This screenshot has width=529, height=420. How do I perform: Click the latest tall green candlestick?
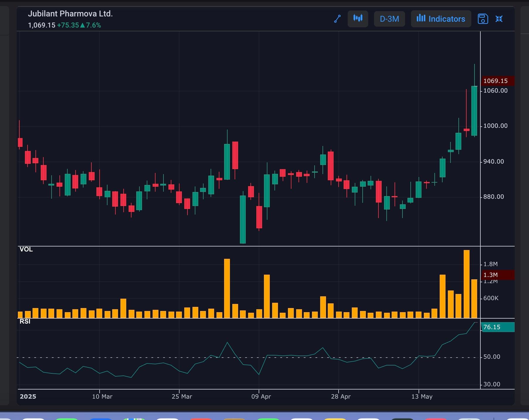(474, 111)
